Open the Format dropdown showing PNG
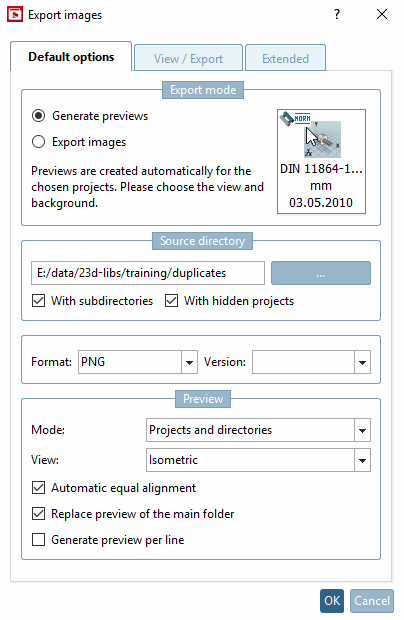The width and height of the screenshot is (404, 620). click(x=138, y=362)
